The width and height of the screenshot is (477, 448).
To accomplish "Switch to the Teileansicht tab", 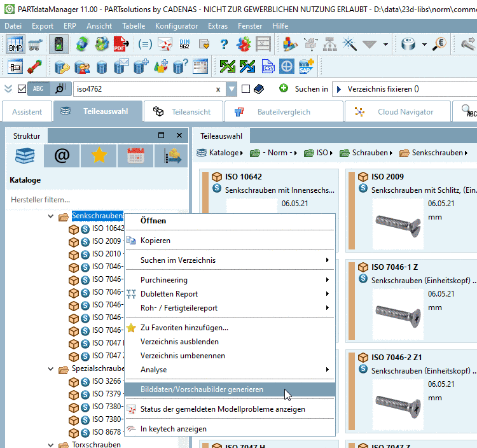I will pos(183,112).
